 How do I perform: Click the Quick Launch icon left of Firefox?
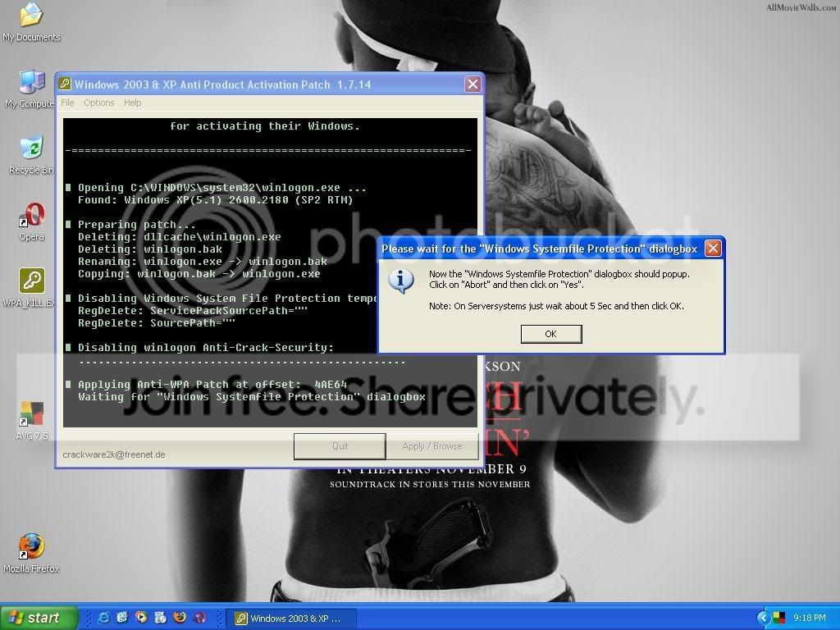point(160,618)
